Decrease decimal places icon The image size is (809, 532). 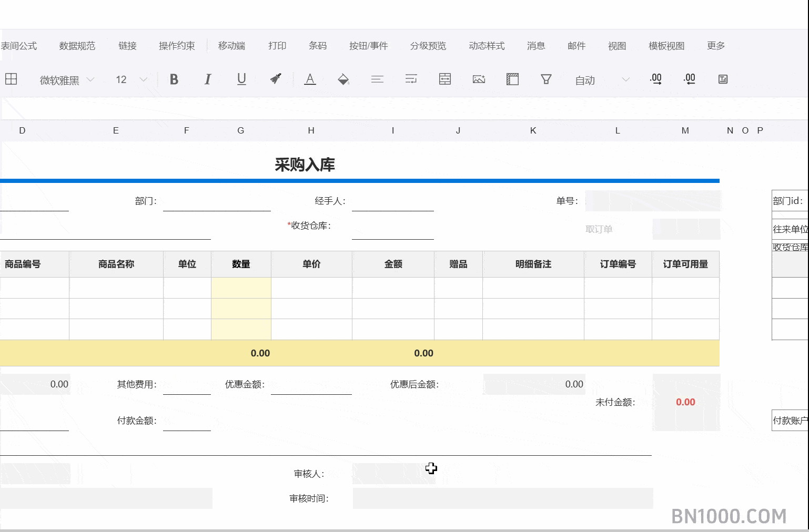689,79
